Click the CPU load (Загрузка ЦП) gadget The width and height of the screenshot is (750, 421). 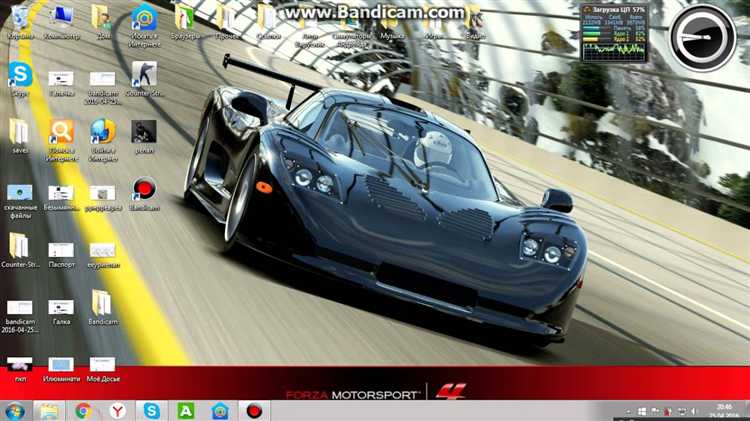pos(615,33)
